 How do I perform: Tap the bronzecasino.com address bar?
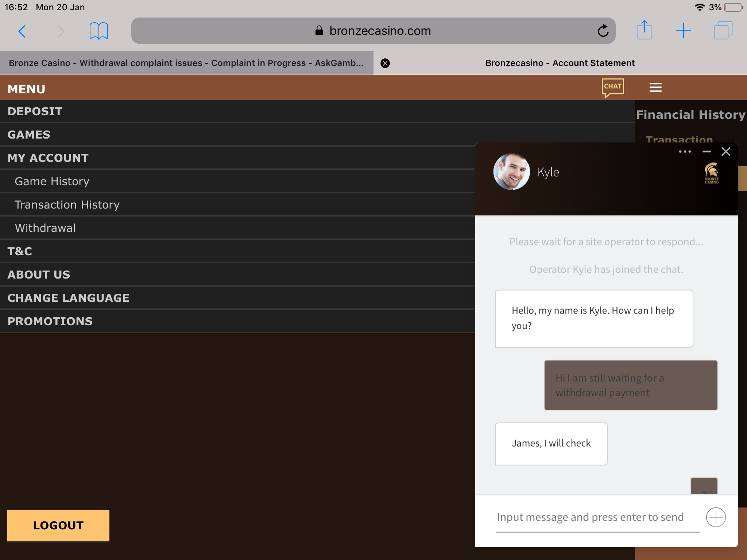click(x=373, y=31)
